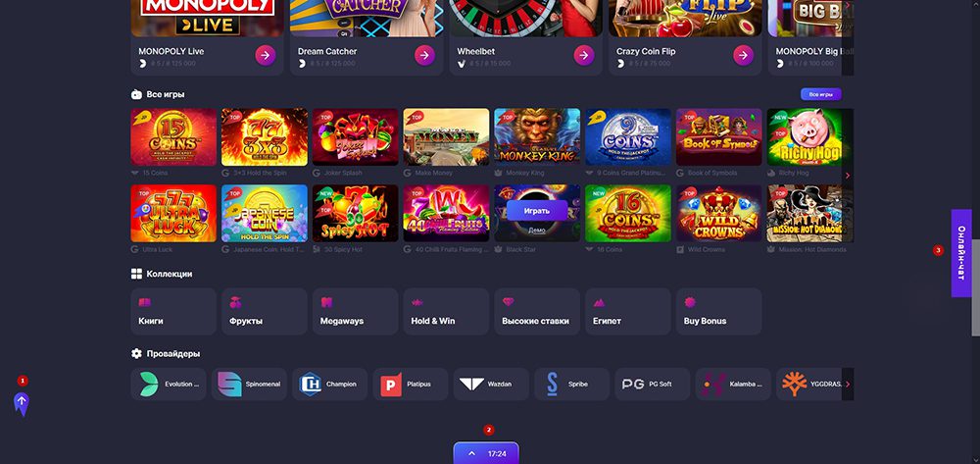Open the Книги collection
The width and height of the screenshot is (980, 464).
pyautogui.click(x=173, y=311)
